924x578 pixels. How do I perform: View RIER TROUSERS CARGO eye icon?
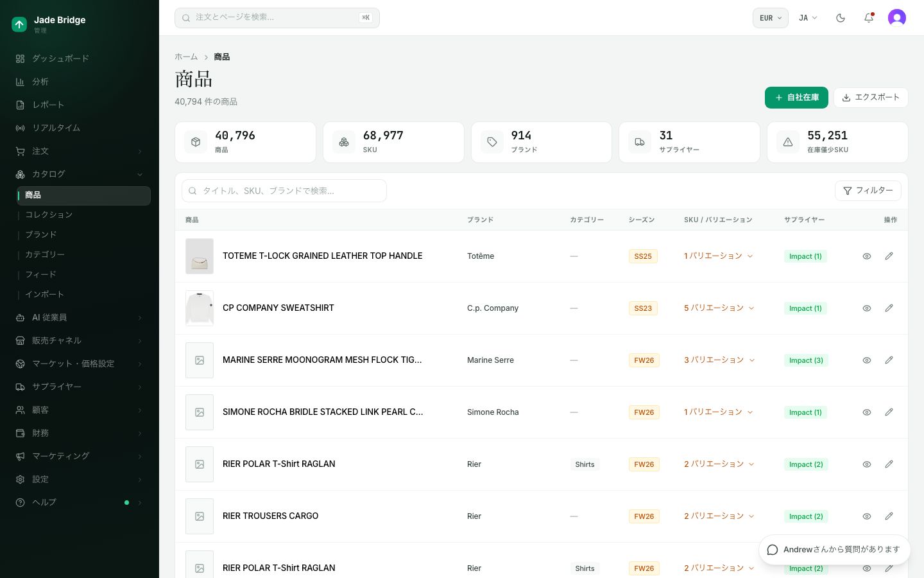click(x=866, y=516)
